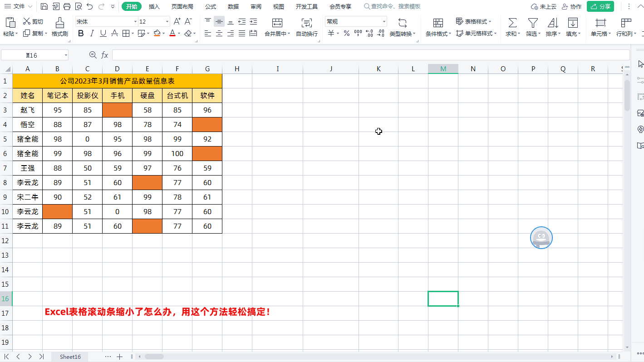This screenshot has height=362, width=644.
Task: Decrease decimal places icon
Action: [x=381, y=33]
